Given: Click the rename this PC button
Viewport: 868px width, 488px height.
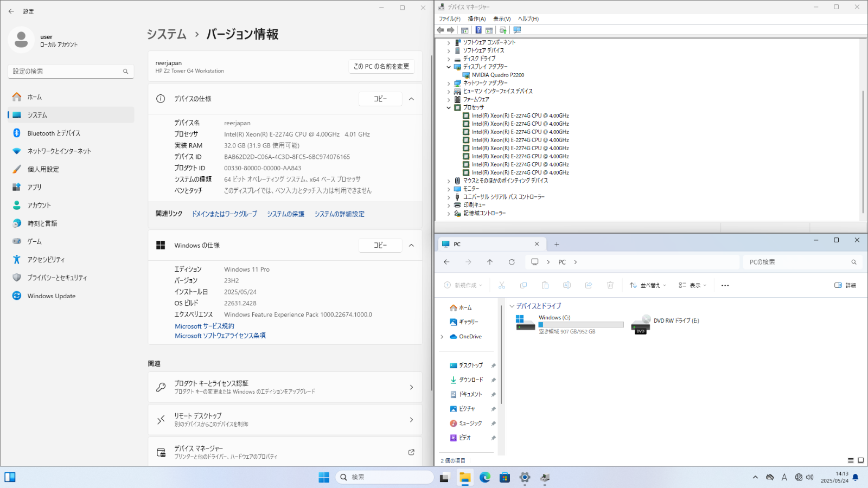Looking at the screenshot, I should [x=381, y=66].
